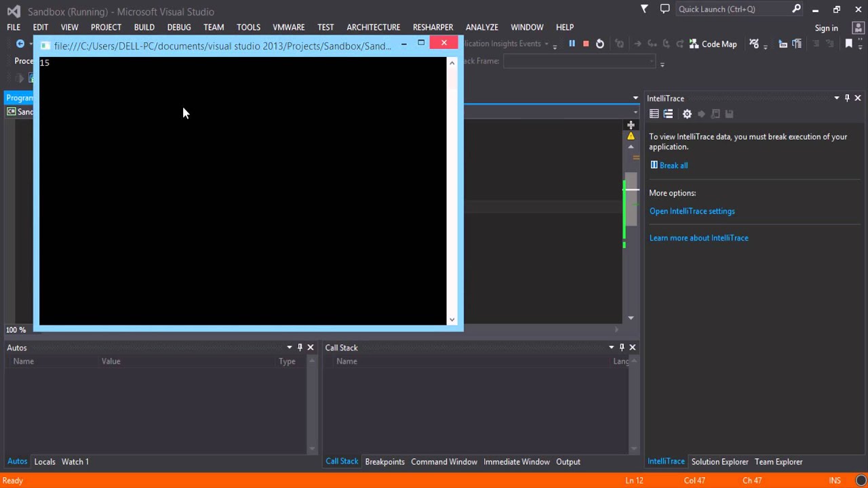Open the Immediate Window tab

pos(517,462)
